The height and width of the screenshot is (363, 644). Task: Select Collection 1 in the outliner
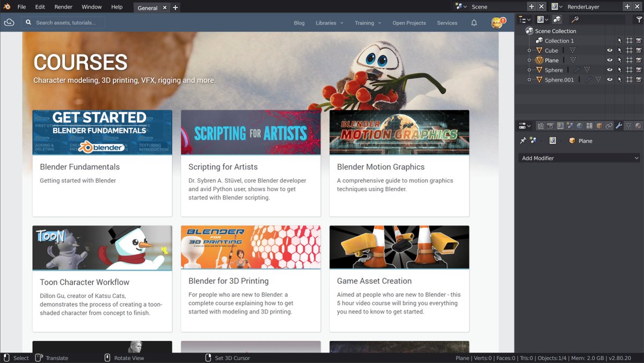pyautogui.click(x=559, y=41)
